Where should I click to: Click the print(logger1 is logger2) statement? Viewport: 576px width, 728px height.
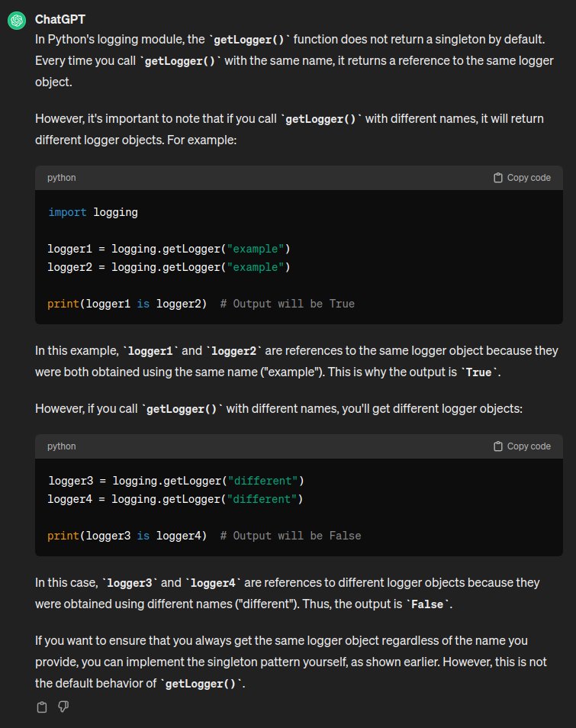tap(127, 304)
